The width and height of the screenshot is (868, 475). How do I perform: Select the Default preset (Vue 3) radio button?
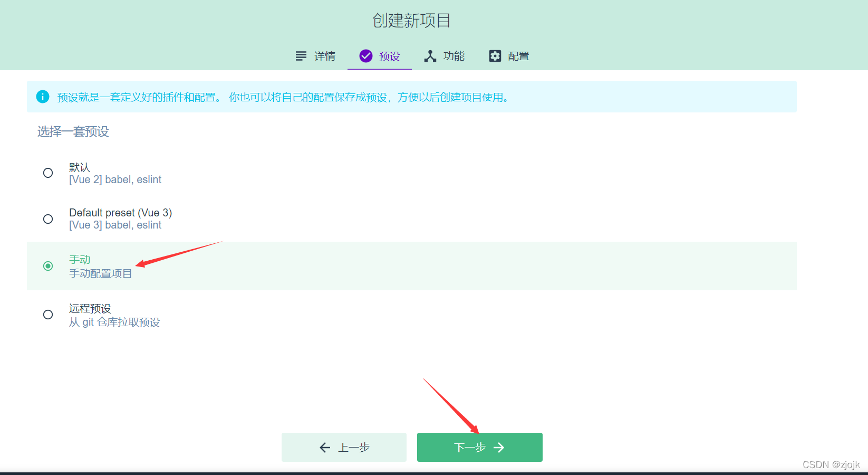pos(48,218)
